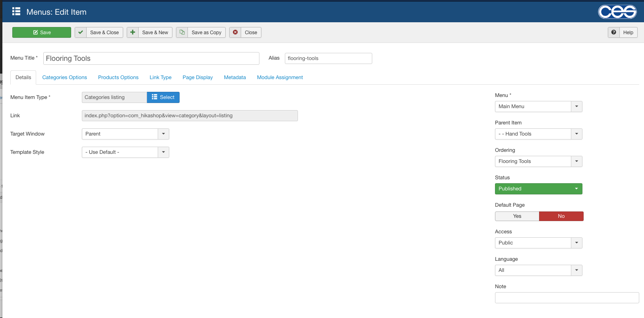Screen dimensions: 644x318
Task: Open the Ordering dropdown showing Flooring Tools
Action: click(539, 161)
